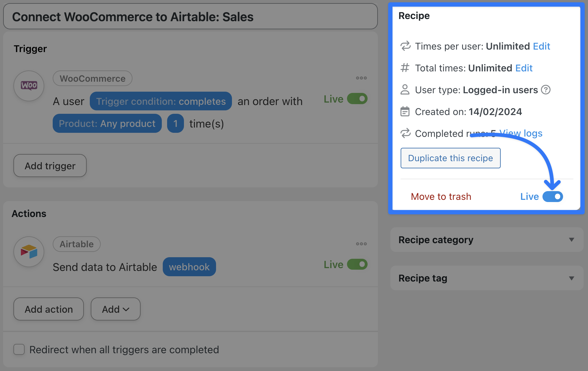Click the Total times hash icon
This screenshot has width=588, height=371.
(x=405, y=68)
